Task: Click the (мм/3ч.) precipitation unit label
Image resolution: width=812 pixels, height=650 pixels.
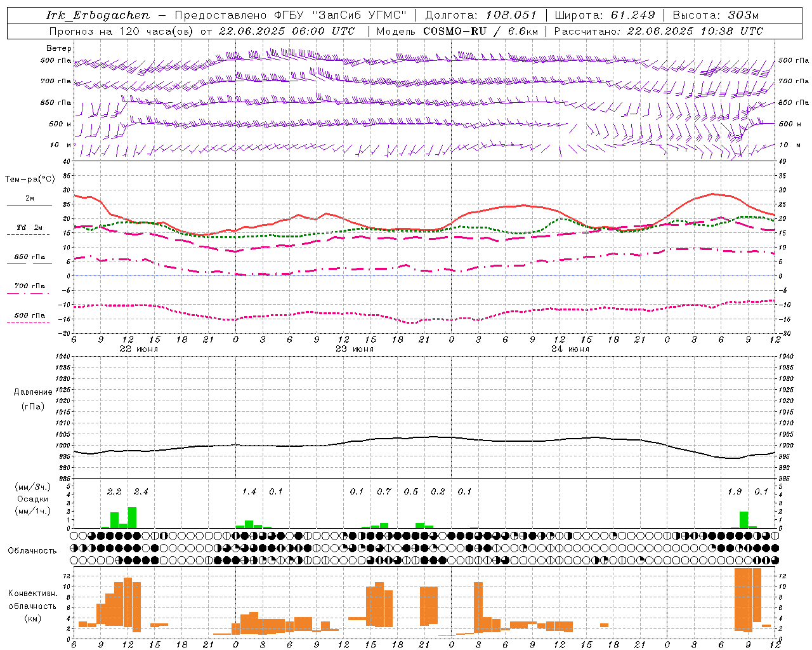Action: tap(33, 487)
